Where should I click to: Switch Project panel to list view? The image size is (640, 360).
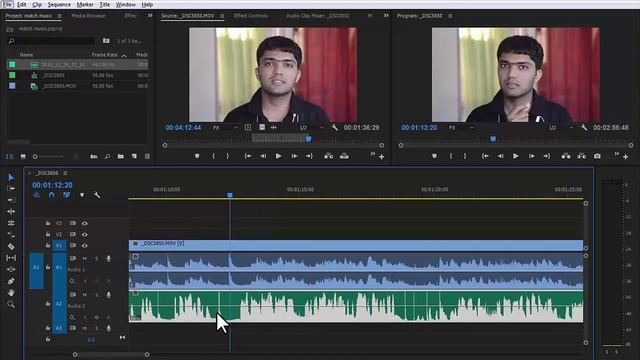point(9,156)
